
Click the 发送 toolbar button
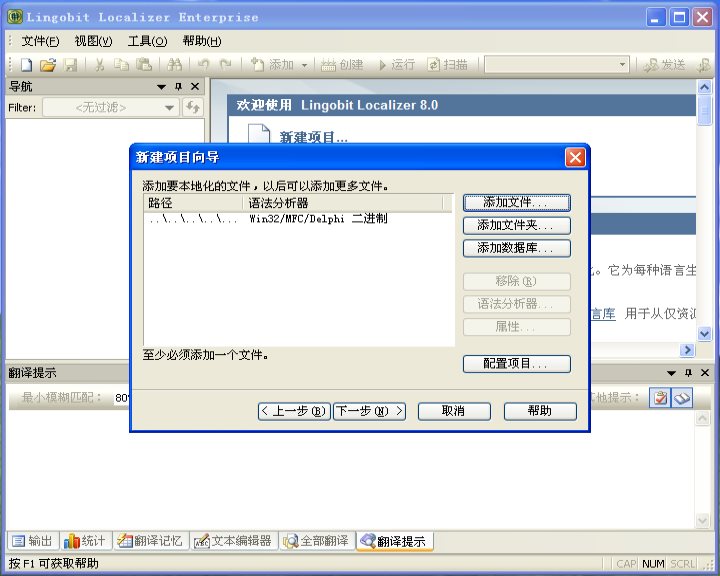tap(664, 65)
